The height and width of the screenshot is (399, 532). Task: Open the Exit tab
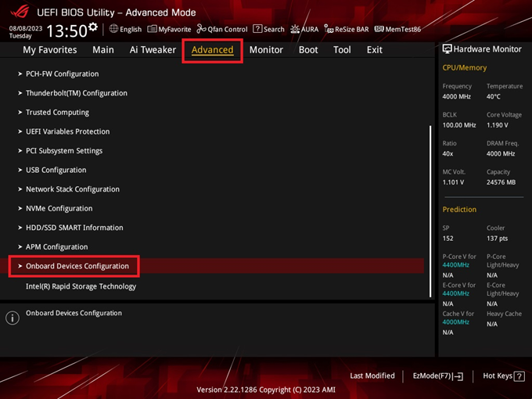click(375, 50)
